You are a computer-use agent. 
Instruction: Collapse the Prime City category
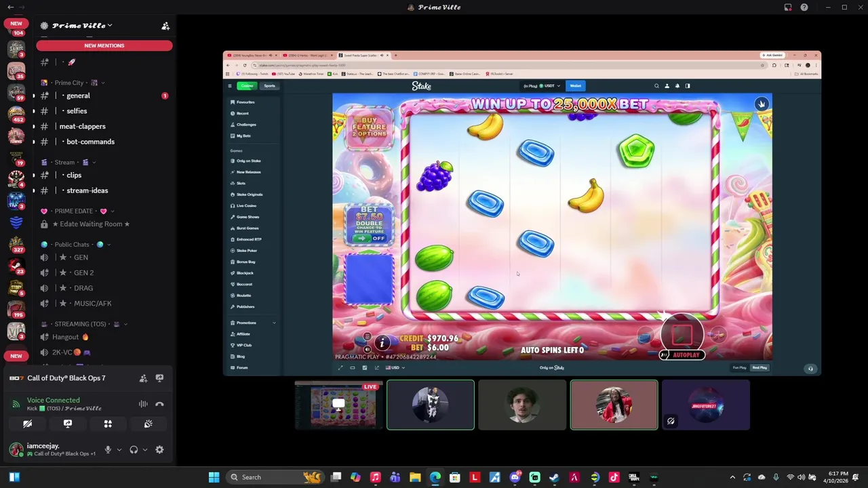[73, 83]
